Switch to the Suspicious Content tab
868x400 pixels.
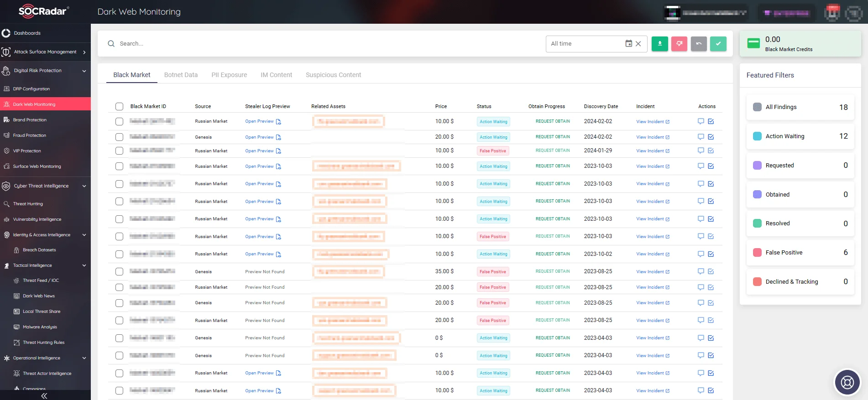(333, 75)
